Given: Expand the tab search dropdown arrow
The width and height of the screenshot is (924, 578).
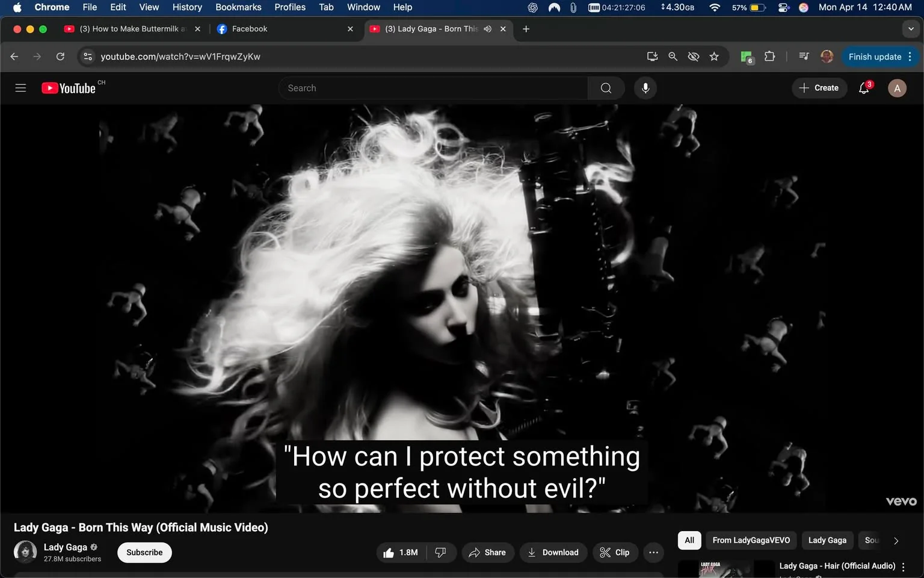Looking at the screenshot, I should pyautogui.click(x=911, y=29).
